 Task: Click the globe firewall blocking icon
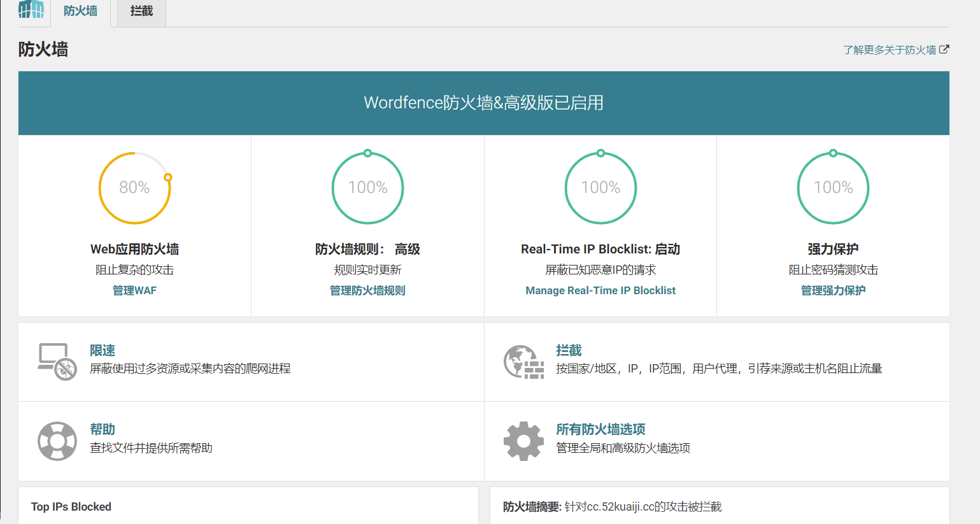(523, 362)
